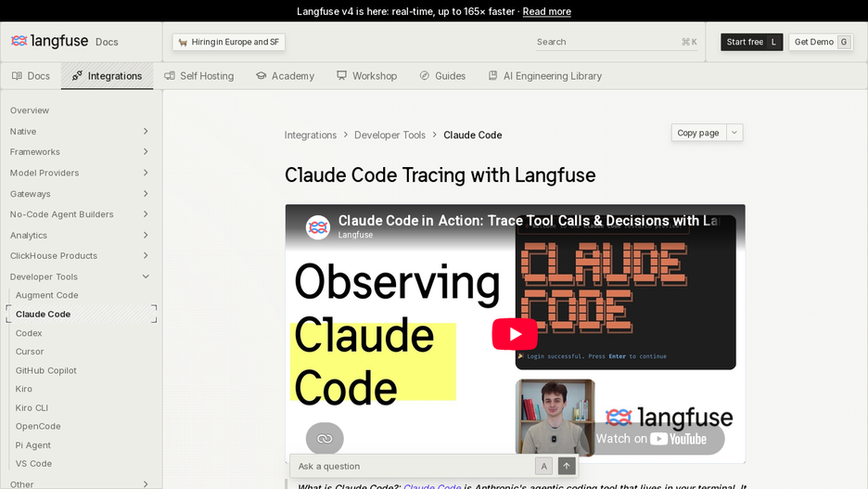Click Developer Tools breadcrumb link
Image resolution: width=868 pixels, height=489 pixels.
(389, 135)
